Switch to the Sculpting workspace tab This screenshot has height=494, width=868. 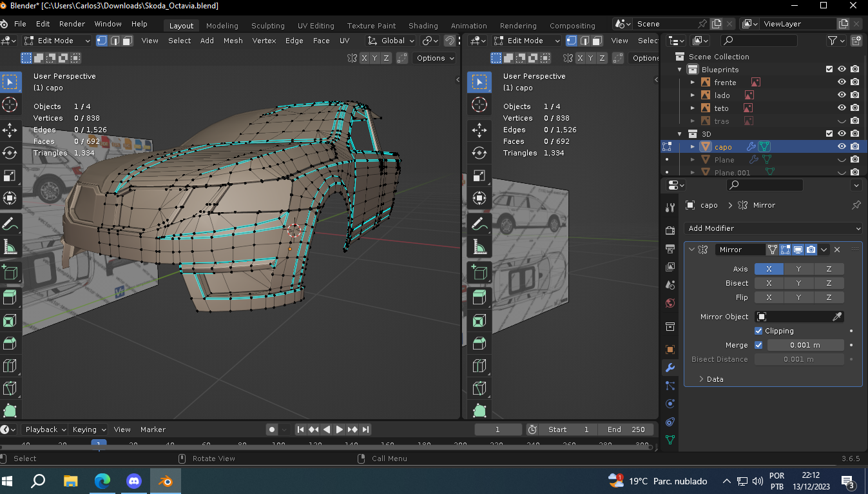coord(267,26)
